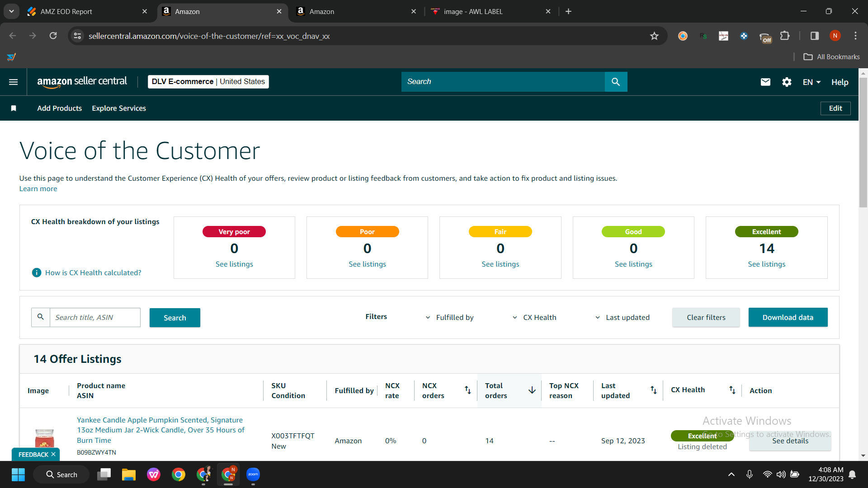This screenshot has height=488, width=868.
Task: See listings under Poor
Action: coord(367,264)
